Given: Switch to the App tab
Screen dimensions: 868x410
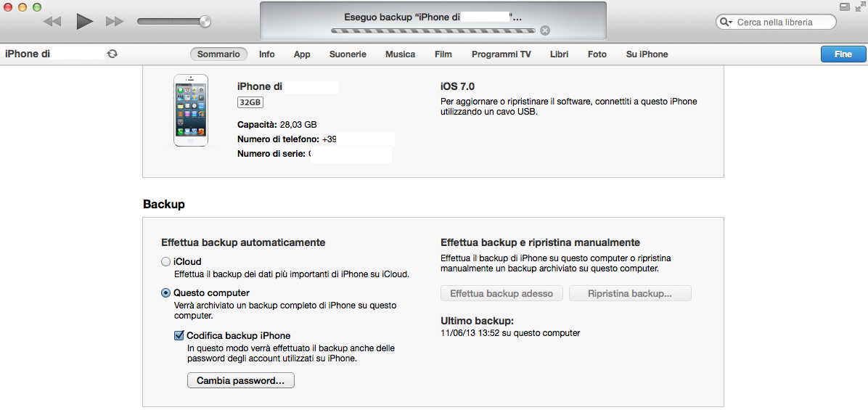Looking at the screenshot, I should [x=302, y=54].
